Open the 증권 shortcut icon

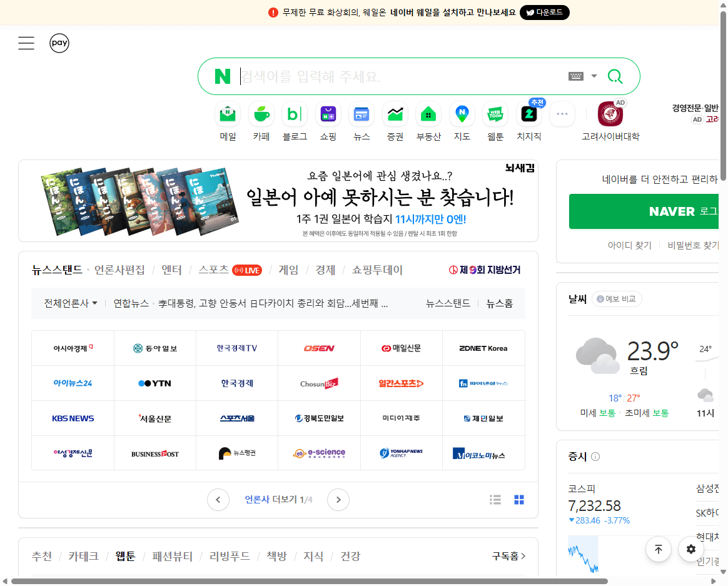[x=395, y=114]
